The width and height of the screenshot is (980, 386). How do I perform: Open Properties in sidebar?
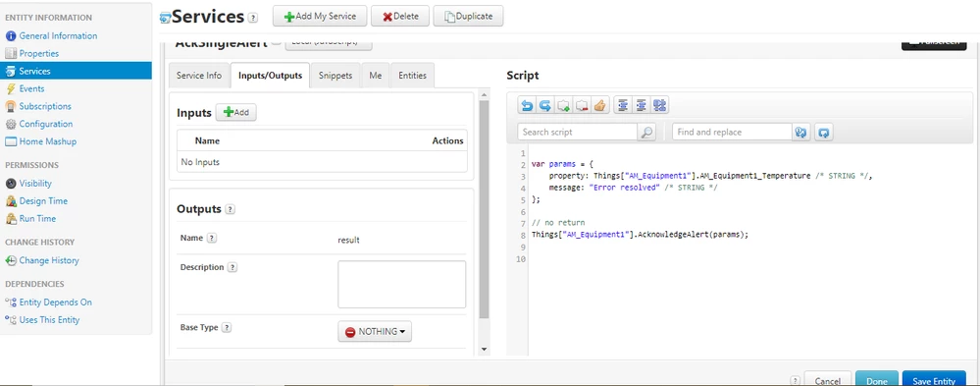[39, 54]
